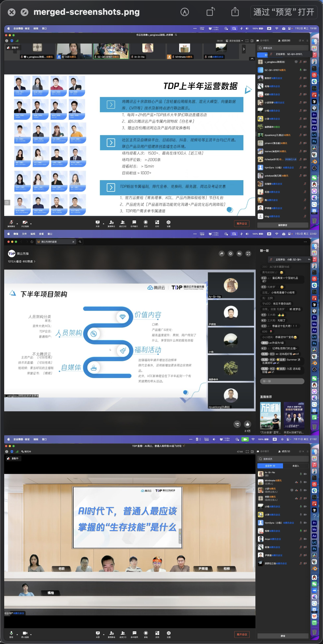Image resolution: width=323 pixels, height=644 pixels.
Task: Open 共享 screen share icon in first meeting
Action: coord(98,223)
